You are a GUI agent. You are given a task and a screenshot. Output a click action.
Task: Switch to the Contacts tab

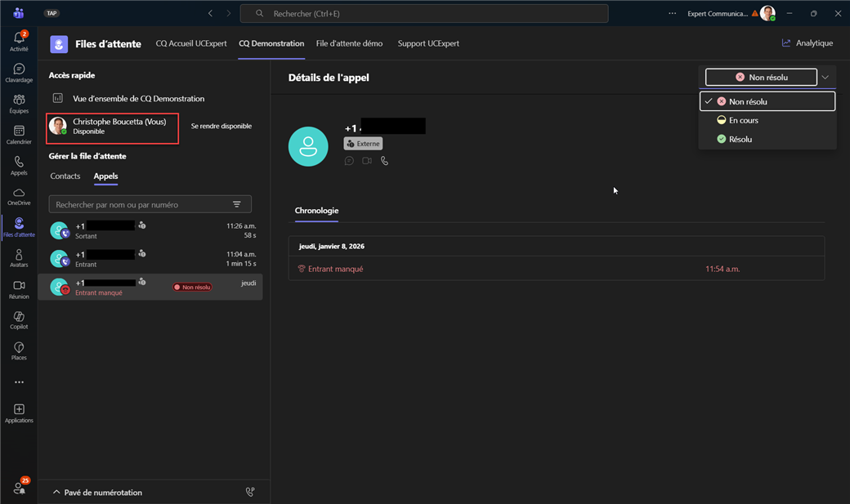point(65,176)
